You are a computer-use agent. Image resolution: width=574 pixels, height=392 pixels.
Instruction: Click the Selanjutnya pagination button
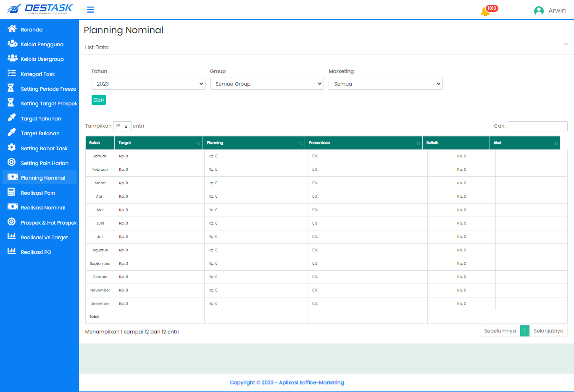[x=548, y=331]
